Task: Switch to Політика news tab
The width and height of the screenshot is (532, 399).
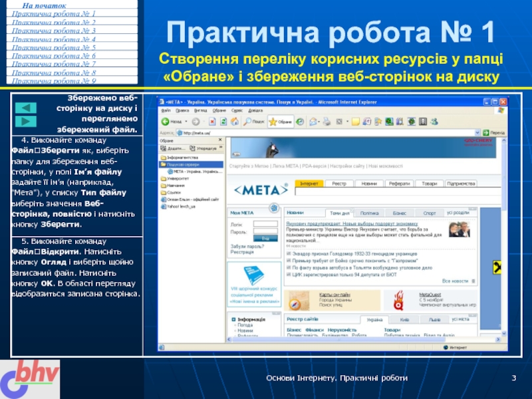Action: (x=369, y=213)
